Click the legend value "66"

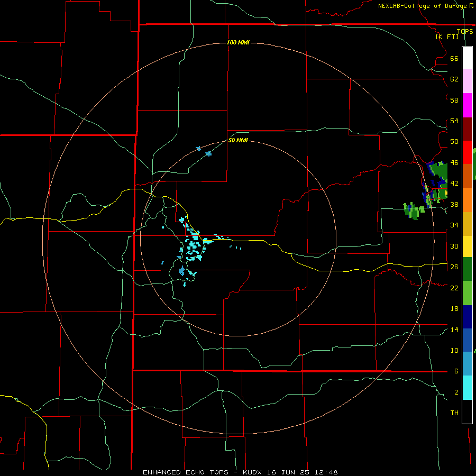tap(454, 59)
